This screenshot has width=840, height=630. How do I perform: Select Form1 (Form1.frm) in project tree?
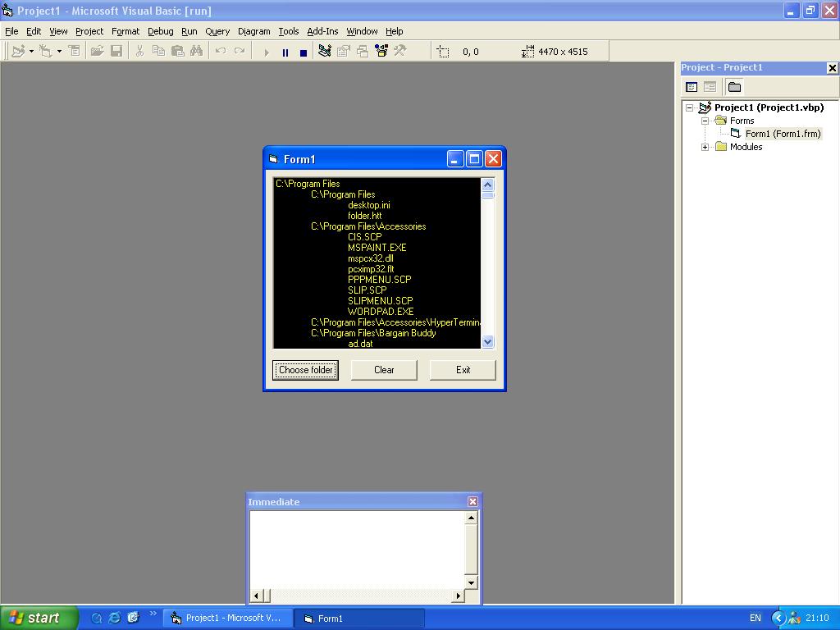tap(782, 134)
